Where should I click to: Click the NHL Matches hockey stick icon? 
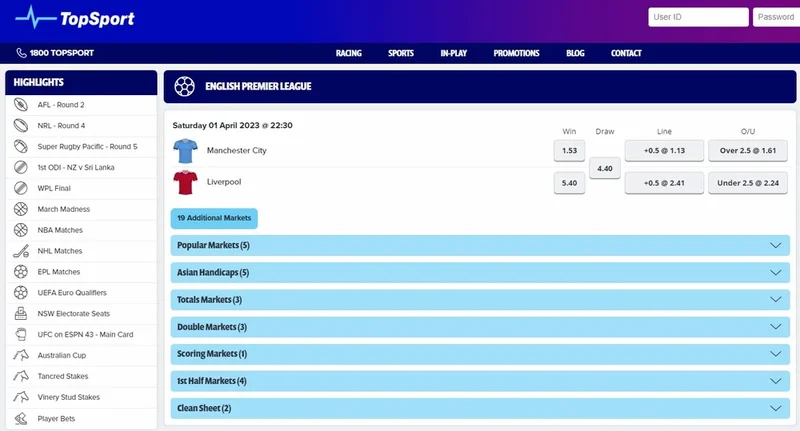21,251
